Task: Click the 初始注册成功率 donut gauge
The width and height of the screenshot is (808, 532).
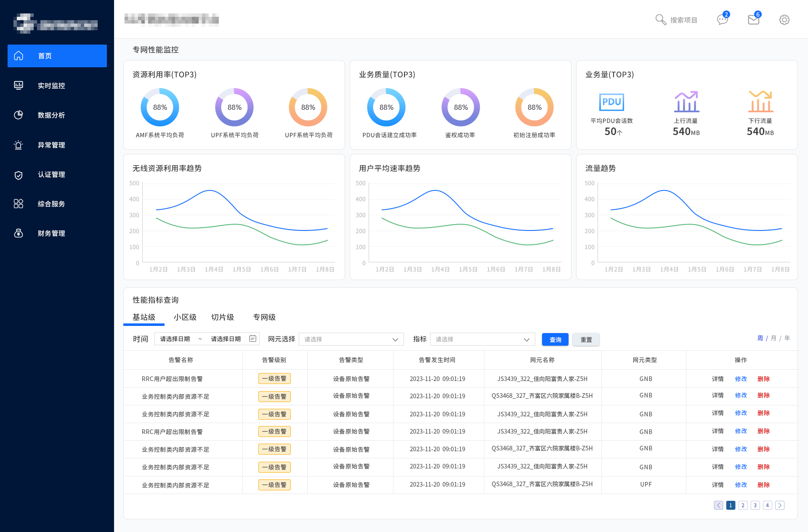Action: 534,107
